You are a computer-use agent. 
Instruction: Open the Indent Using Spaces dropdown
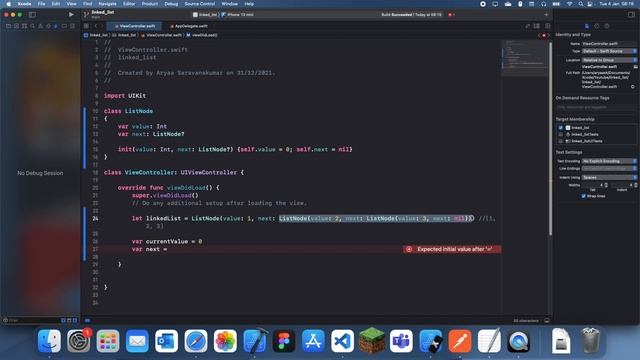[609, 178]
